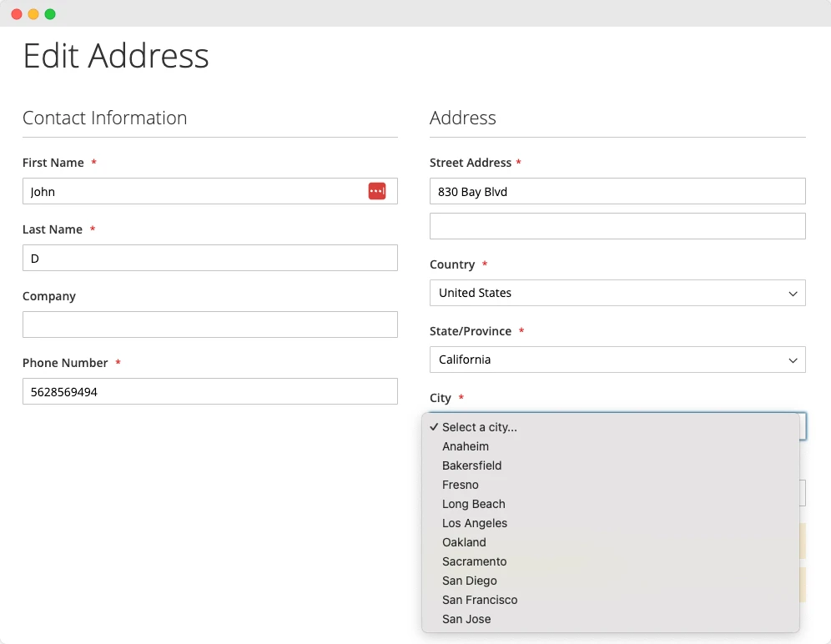Select Los Angeles from the city list
The height and width of the screenshot is (644, 831).
[x=475, y=523]
